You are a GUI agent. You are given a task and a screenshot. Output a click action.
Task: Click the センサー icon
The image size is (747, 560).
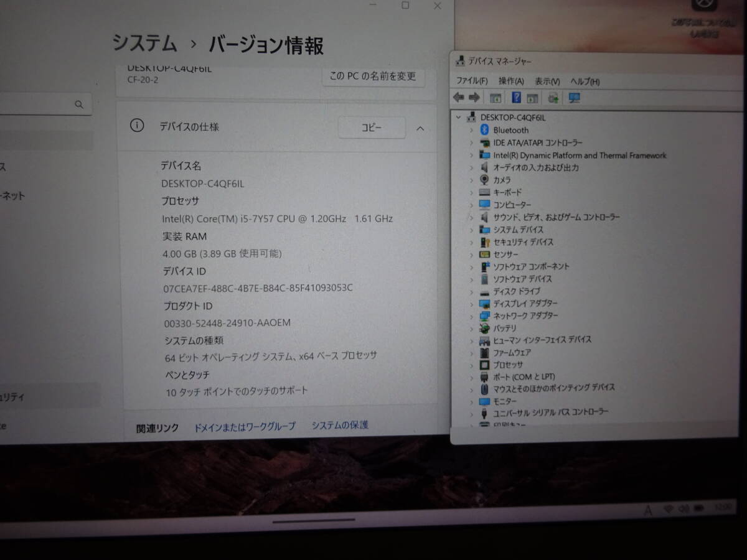coord(485,254)
